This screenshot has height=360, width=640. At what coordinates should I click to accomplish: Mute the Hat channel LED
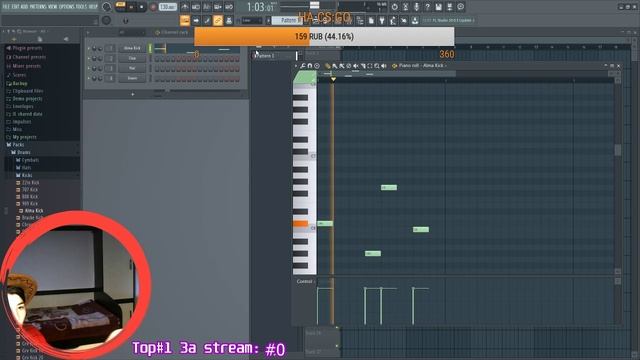coord(89,68)
